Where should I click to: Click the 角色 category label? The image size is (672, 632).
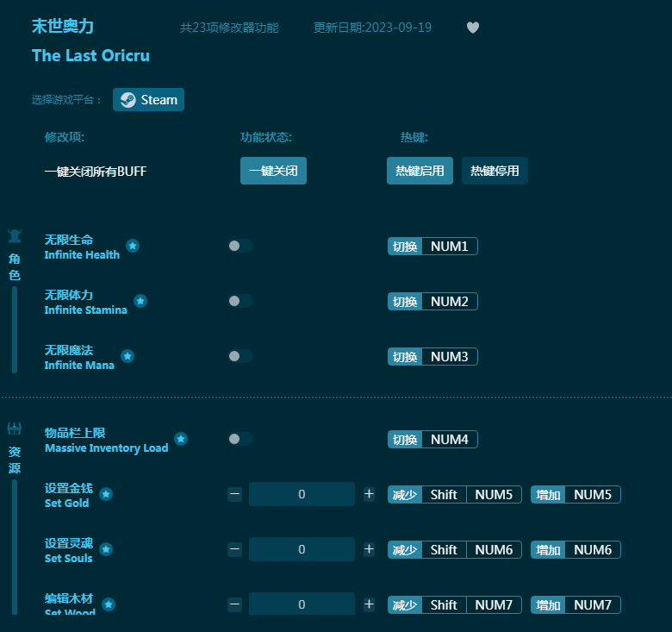click(15, 266)
